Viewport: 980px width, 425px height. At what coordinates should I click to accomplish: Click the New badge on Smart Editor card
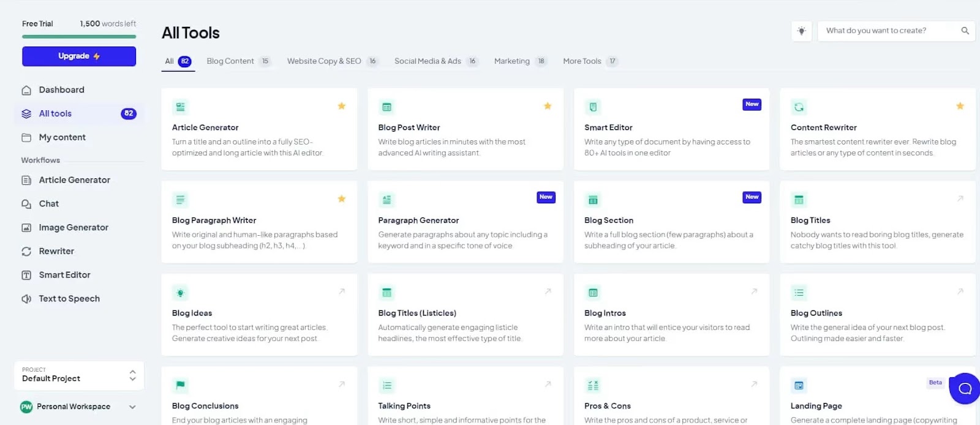coord(752,105)
